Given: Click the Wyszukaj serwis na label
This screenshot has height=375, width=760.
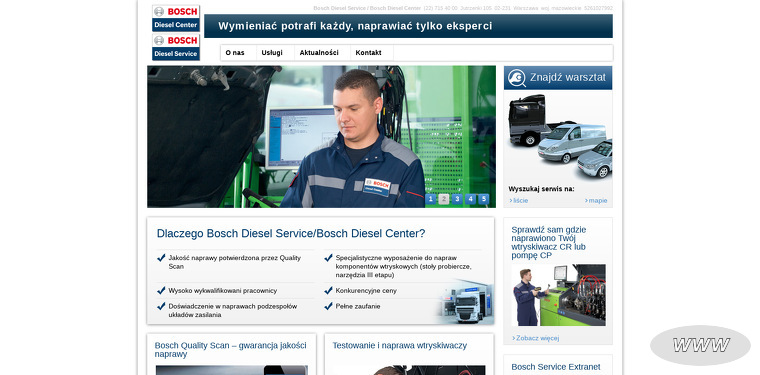Looking at the screenshot, I should click(541, 189).
